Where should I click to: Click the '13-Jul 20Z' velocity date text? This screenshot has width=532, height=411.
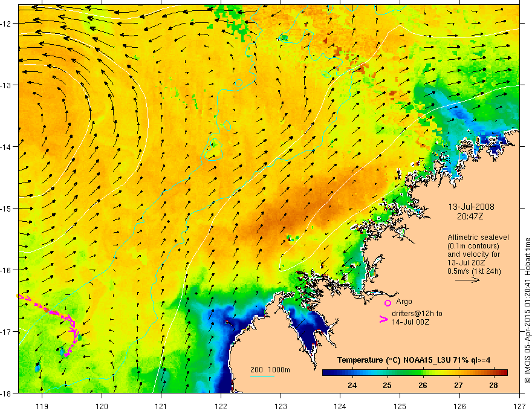coord(466,263)
